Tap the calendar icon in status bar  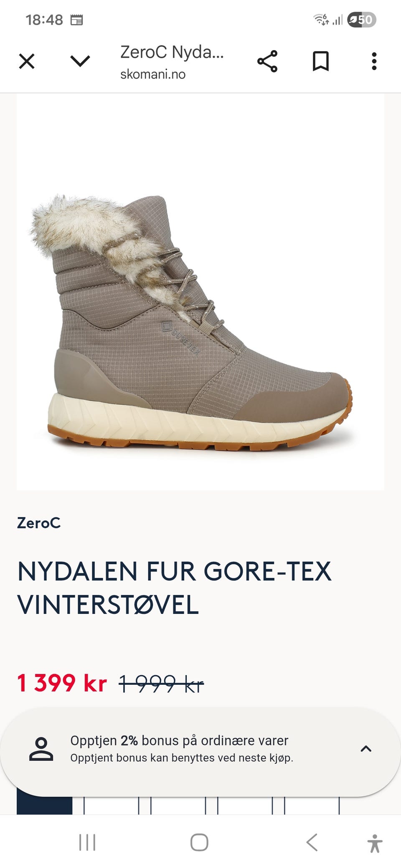pyautogui.click(x=76, y=20)
